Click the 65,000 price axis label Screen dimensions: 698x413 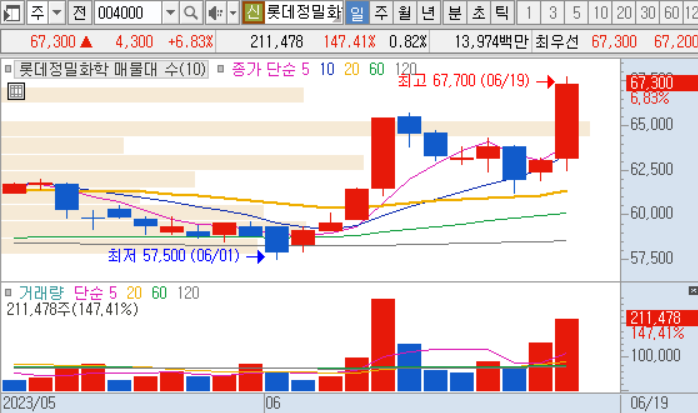tap(651, 124)
